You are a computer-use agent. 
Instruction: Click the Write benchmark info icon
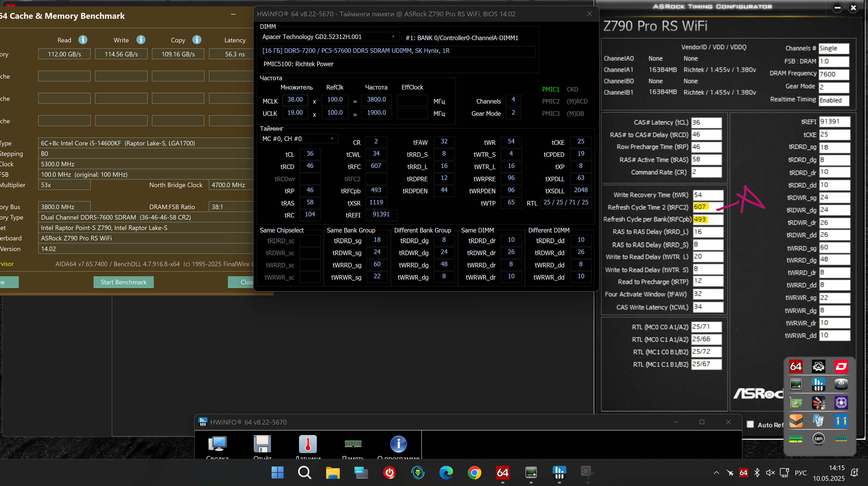(141, 40)
